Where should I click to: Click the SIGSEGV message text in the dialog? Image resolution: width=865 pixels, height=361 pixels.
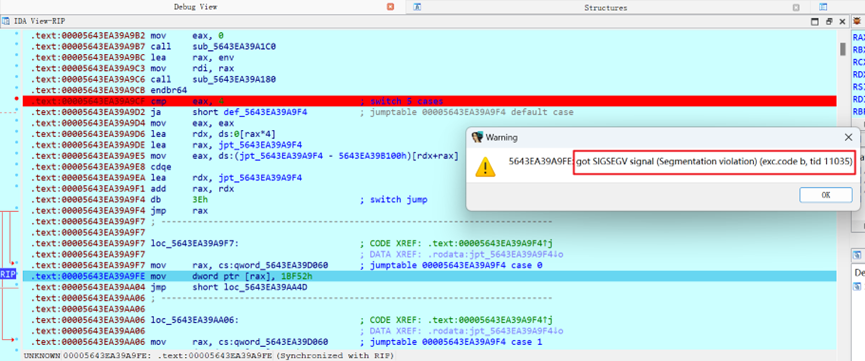point(714,161)
